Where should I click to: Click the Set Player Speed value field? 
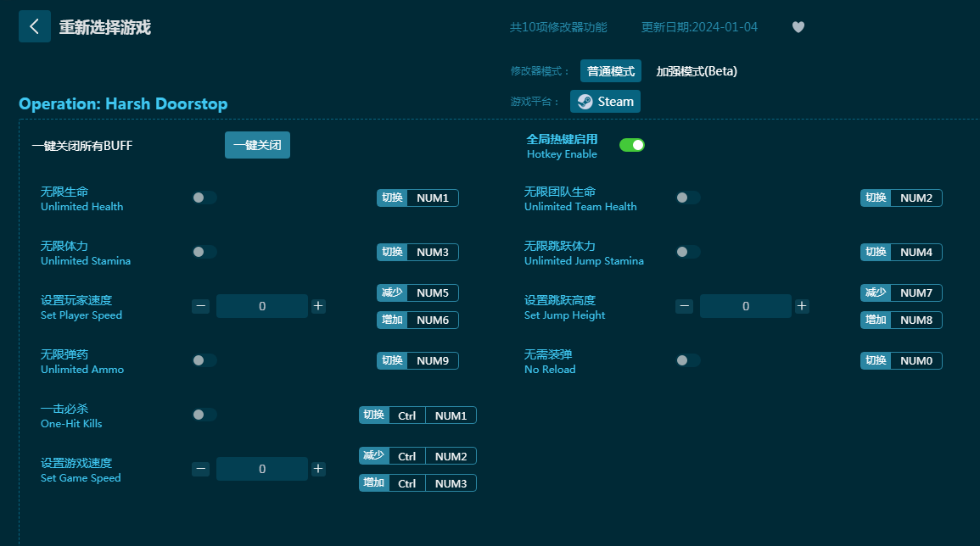point(261,306)
